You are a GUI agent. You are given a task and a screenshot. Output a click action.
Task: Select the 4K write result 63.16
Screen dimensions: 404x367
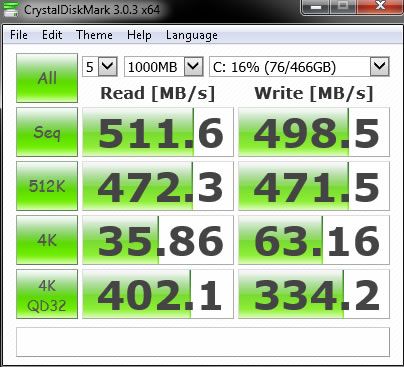point(314,240)
